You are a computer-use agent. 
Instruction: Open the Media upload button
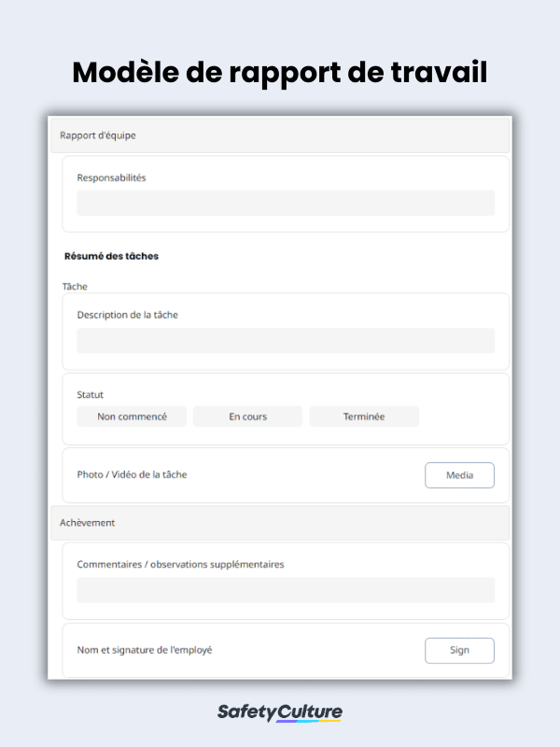(459, 475)
